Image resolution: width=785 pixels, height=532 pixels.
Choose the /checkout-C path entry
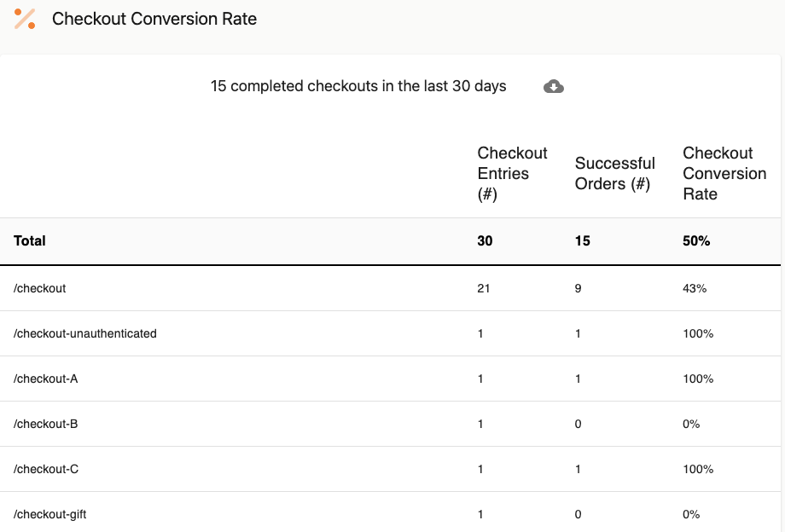[x=47, y=469]
